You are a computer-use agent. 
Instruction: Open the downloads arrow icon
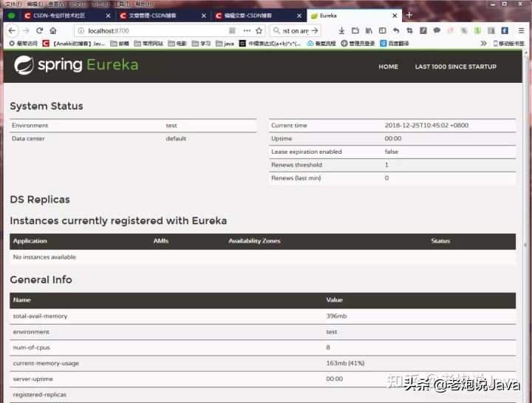point(341,30)
